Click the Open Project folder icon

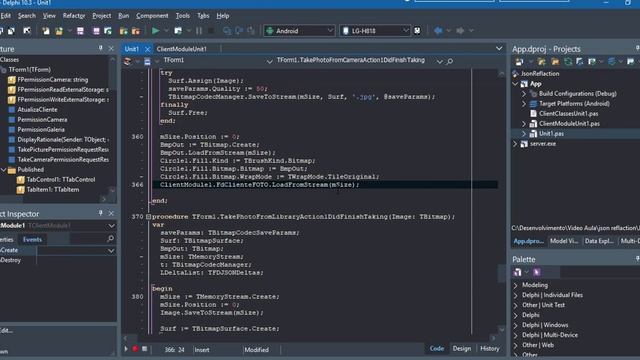(59, 31)
